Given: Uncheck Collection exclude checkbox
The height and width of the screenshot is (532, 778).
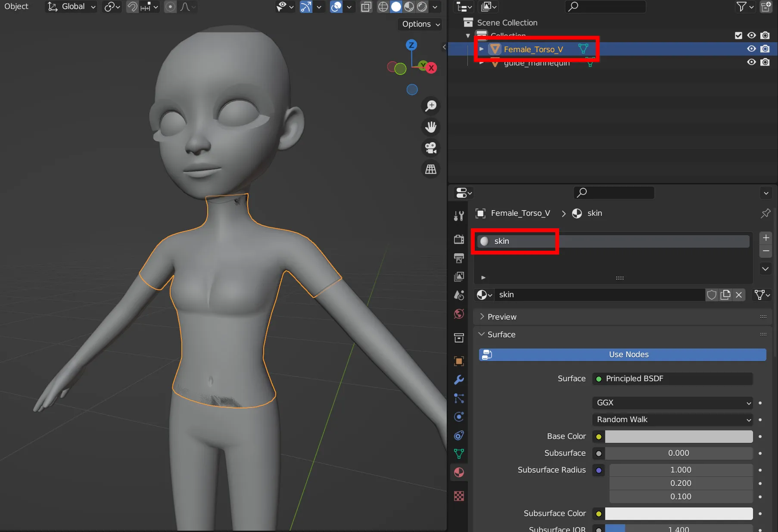Looking at the screenshot, I should (x=738, y=35).
